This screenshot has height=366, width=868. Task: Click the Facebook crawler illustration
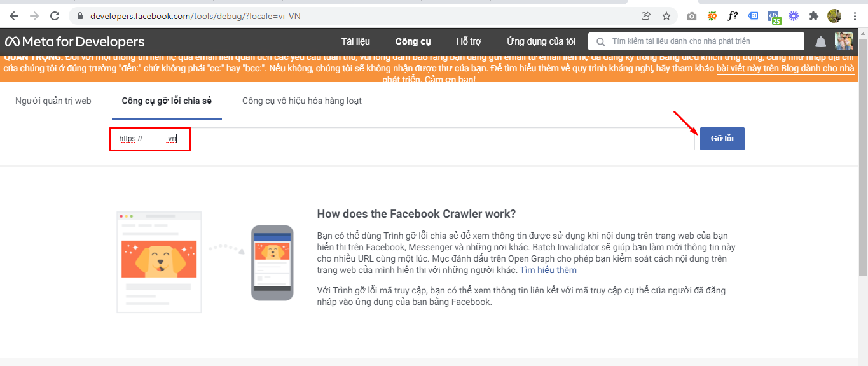(x=205, y=262)
